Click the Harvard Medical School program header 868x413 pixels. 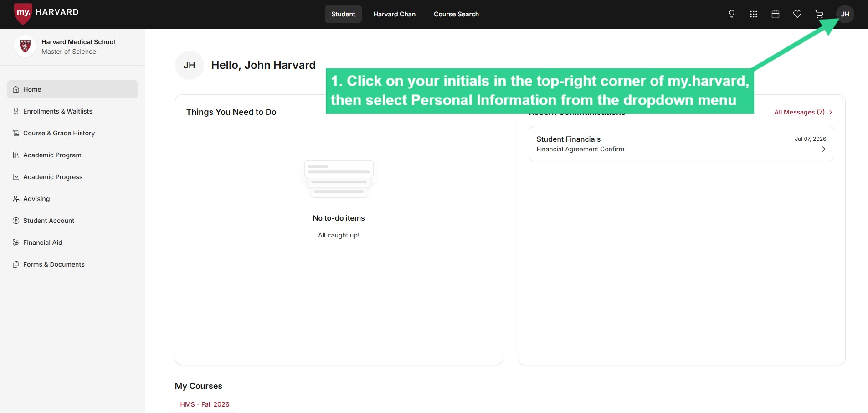pos(72,46)
